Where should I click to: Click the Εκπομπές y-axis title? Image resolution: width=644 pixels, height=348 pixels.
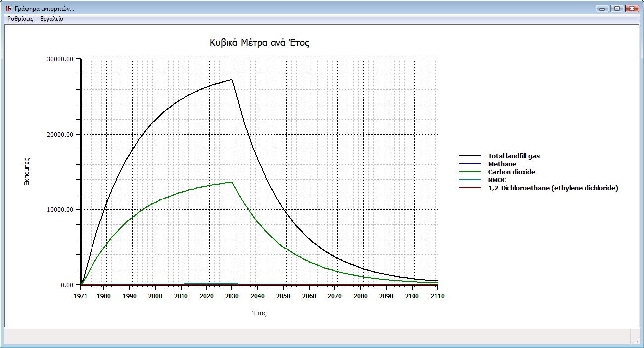pos(28,172)
